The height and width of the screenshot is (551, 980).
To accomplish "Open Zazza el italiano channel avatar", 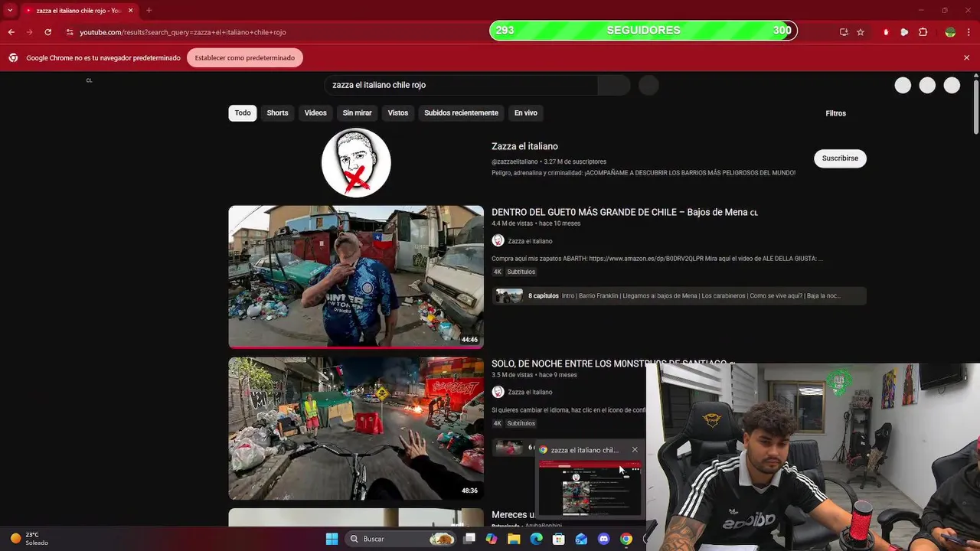I will 356,163.
